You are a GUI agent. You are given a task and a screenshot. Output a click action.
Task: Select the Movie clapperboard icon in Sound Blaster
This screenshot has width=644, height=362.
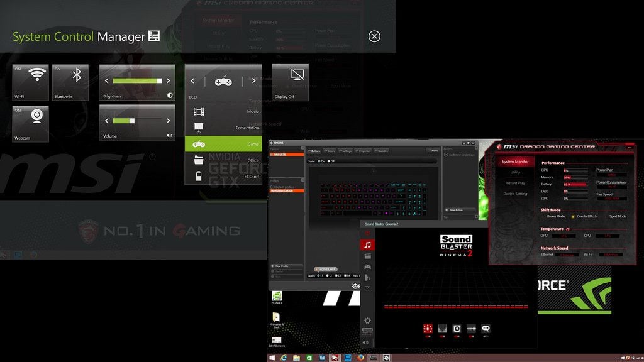tap(367, 256)
